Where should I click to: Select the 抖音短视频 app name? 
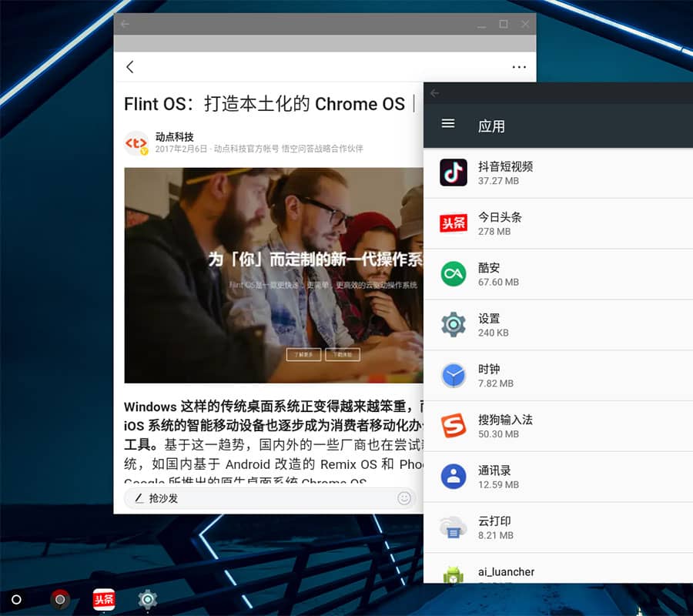[x=505, y=166]
